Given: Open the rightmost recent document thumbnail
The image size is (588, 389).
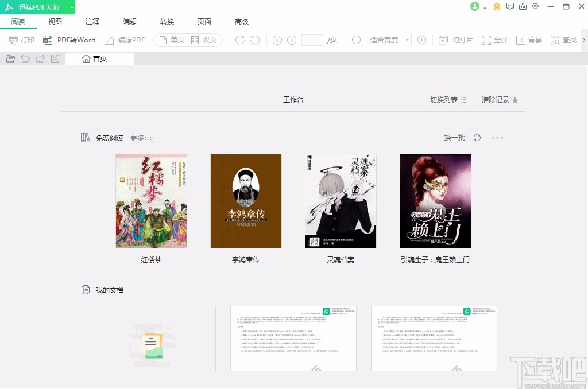Looking at the screenshot, I should click(x=434, y=339).
